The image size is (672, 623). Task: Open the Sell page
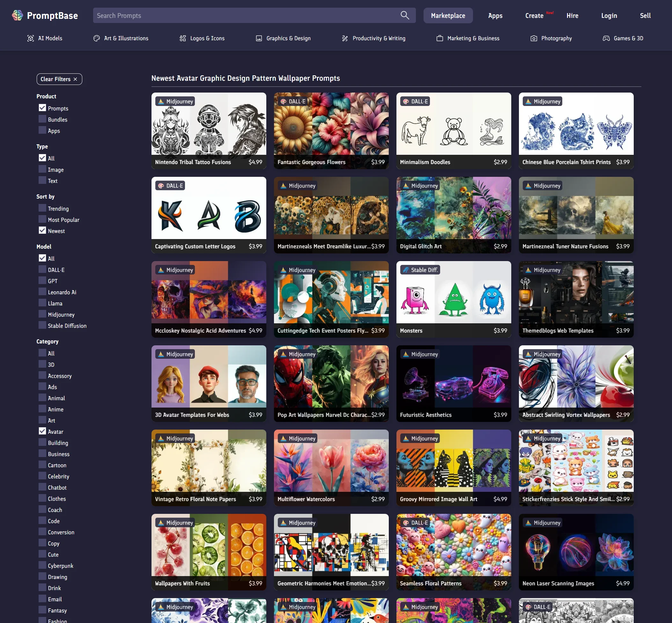(645, 16)
